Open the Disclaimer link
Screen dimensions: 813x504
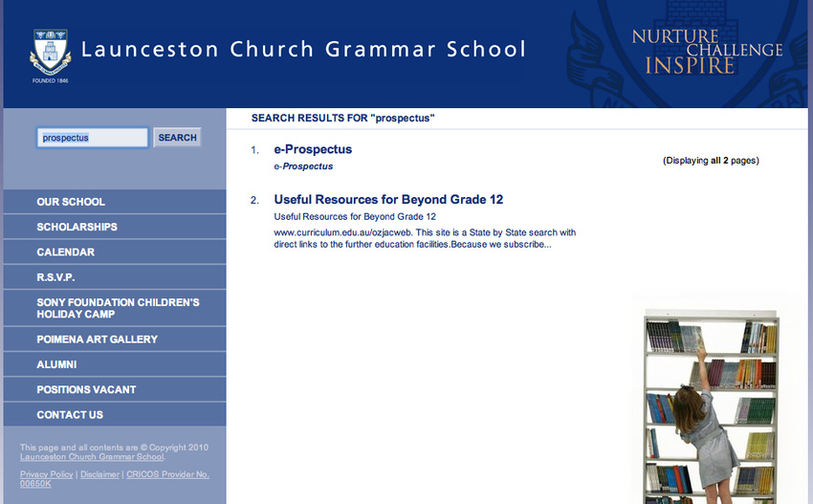click(x=99, y=474)
